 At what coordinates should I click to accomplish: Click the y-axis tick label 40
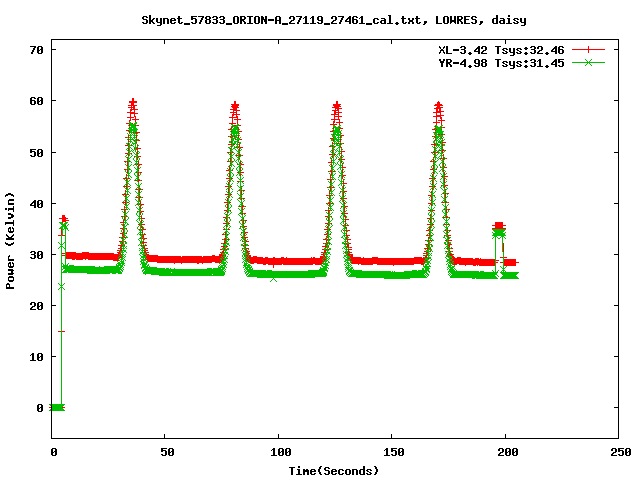click(x=36, y=204)
